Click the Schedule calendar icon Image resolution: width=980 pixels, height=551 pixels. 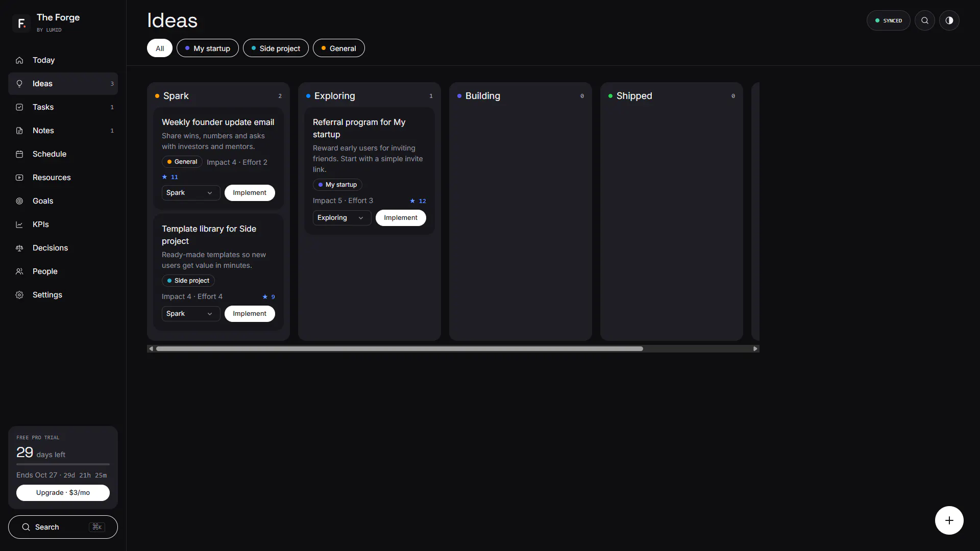click(19, 154)
